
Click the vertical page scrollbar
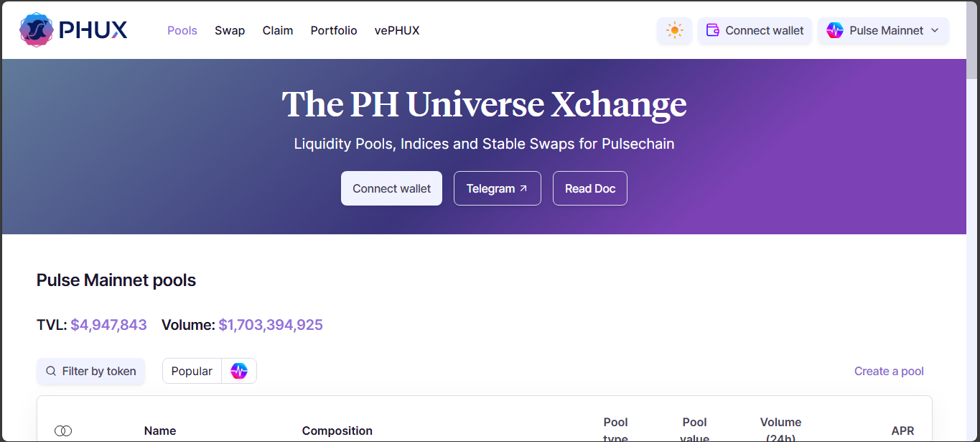(x=972, y=216)
